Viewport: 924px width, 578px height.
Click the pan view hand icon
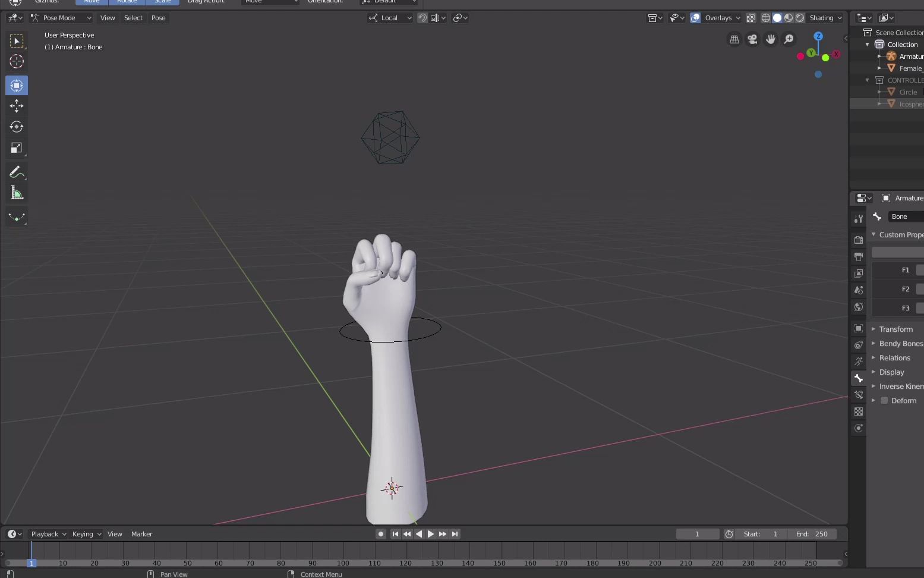(771, 39)
